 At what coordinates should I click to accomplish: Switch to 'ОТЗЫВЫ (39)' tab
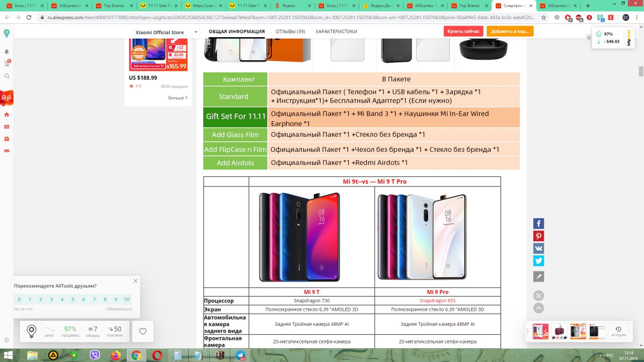pos(290,32)
